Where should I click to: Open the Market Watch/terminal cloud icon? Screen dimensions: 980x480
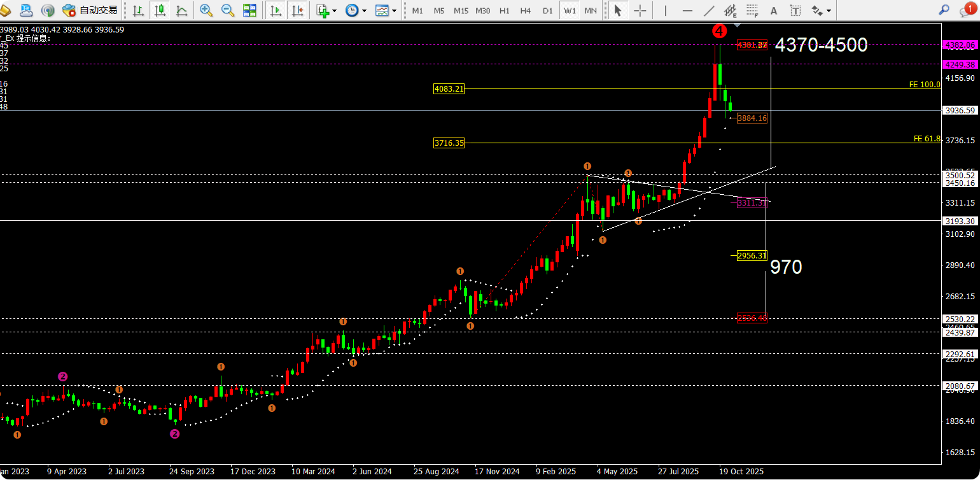[x=27, y=10]
